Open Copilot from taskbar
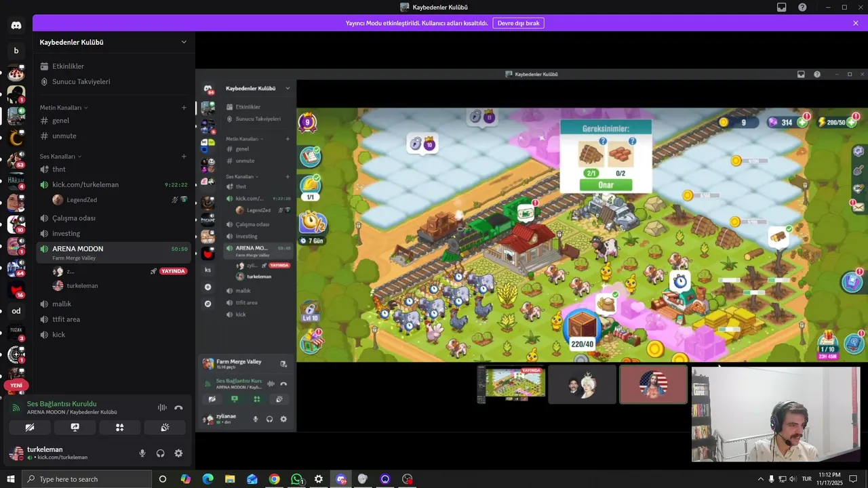Screen dimensions: 868x488 pos(185,479)
